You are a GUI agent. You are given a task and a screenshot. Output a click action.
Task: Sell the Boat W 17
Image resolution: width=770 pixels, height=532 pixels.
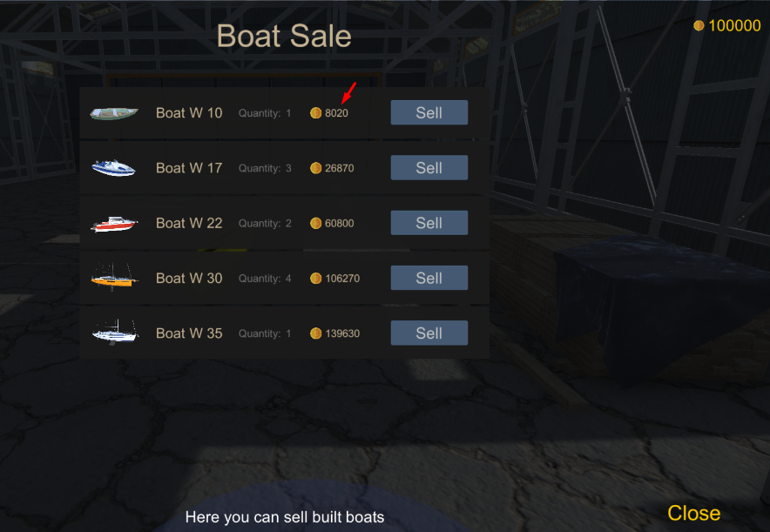[x=429, y=168]
